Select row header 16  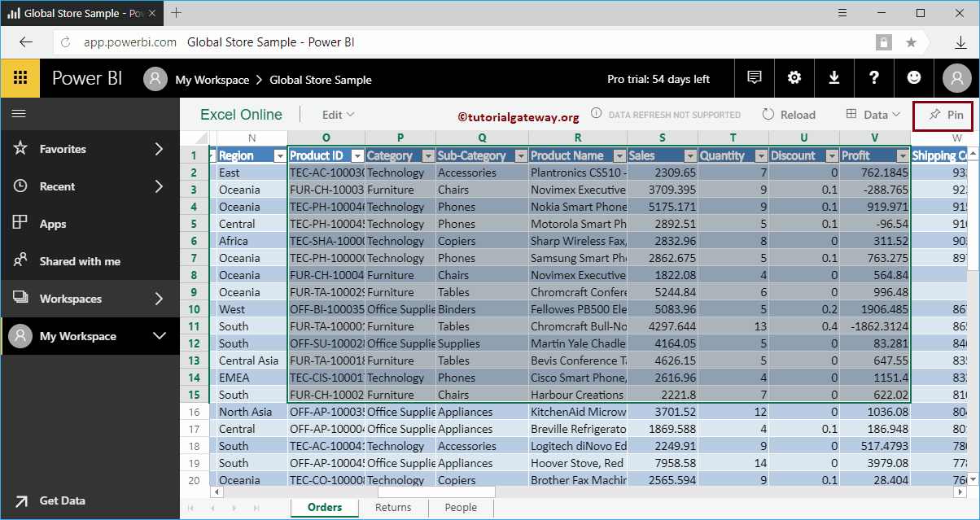pyautogui.click(x=195, y=412)
